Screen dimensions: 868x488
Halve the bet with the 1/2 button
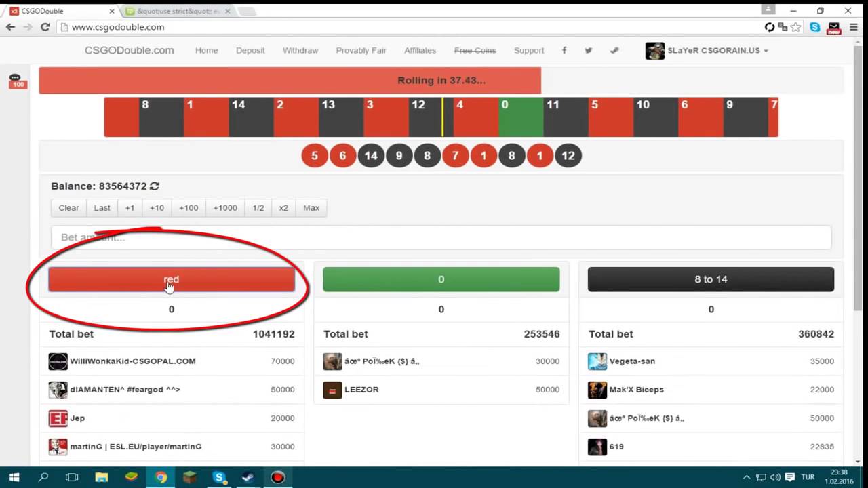point(258,208)
